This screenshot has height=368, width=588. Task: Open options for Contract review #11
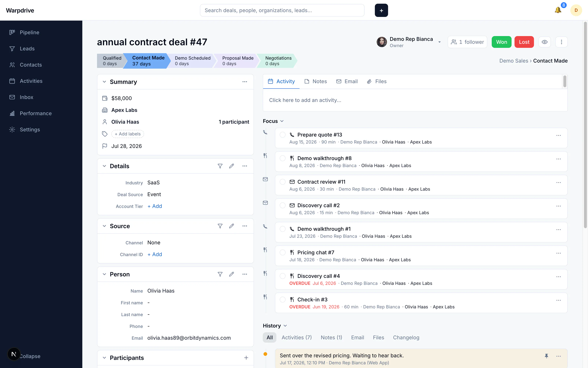click(x=559, y=183)
